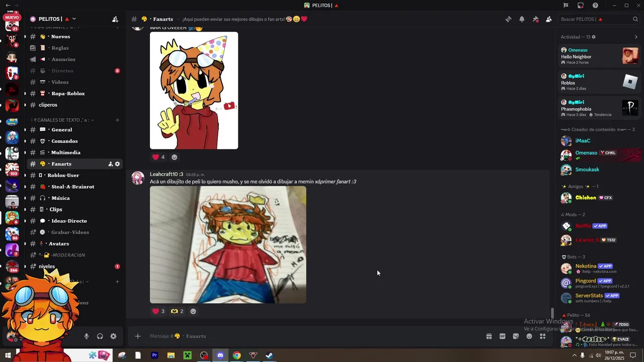The width and height of the screenshot is (644, 362).
Task: Open the Help question mark icon
Action: [595, 6]
